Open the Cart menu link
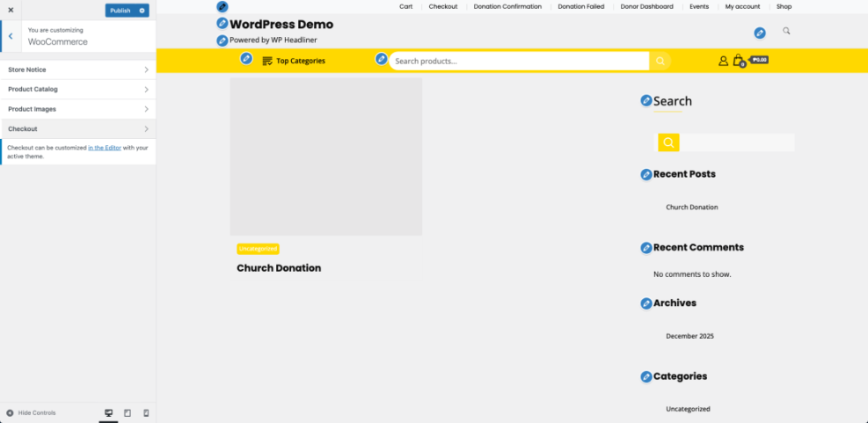The width and height of the screenshot is (868, 423). coord(405,7)
